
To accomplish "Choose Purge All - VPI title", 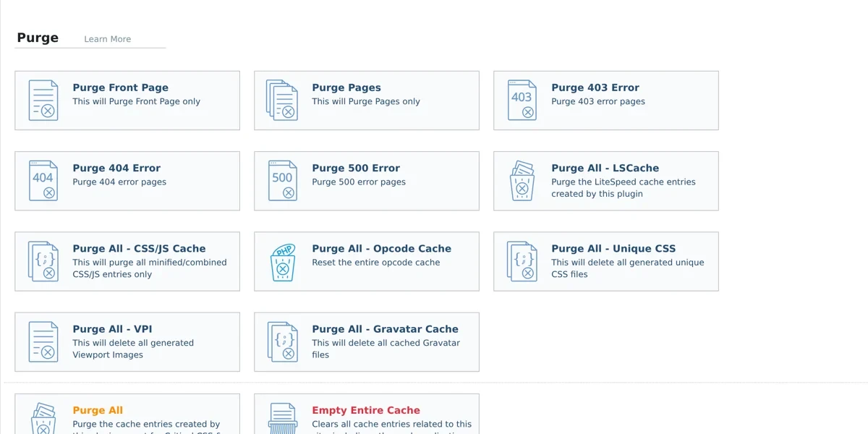I will tap(112, 328).
